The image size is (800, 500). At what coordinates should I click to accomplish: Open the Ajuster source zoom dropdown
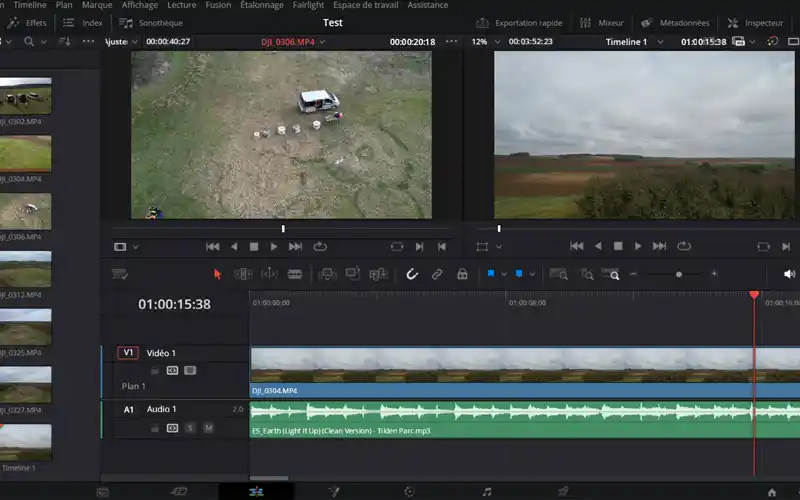coord(135,42)
